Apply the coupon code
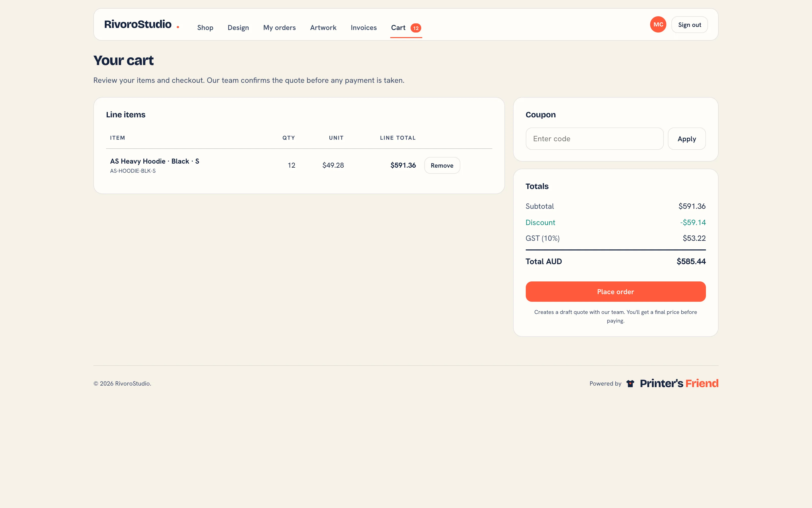 (x=686, y=139)
